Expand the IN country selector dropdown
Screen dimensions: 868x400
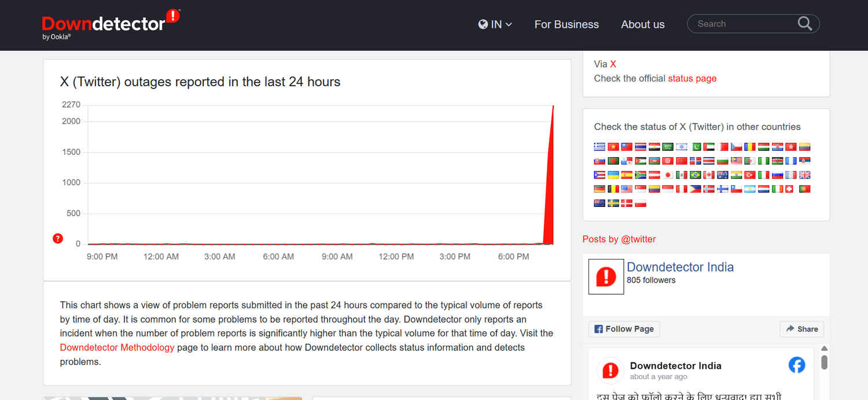495,24
